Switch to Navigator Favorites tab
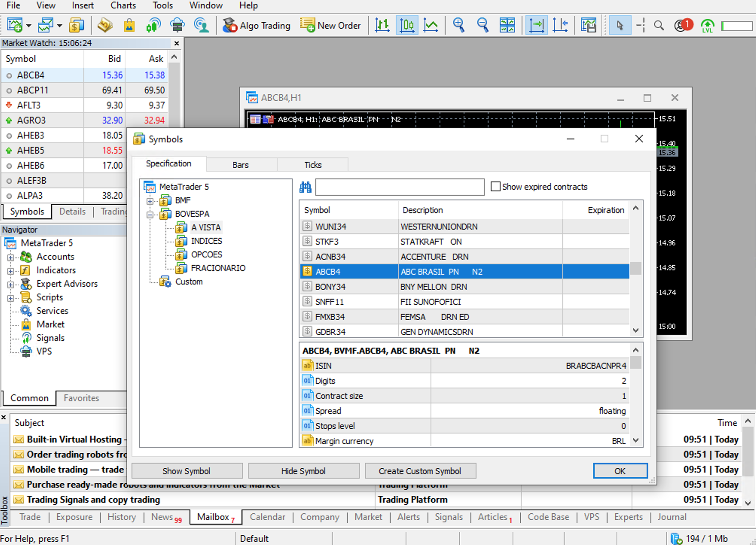 81,398
